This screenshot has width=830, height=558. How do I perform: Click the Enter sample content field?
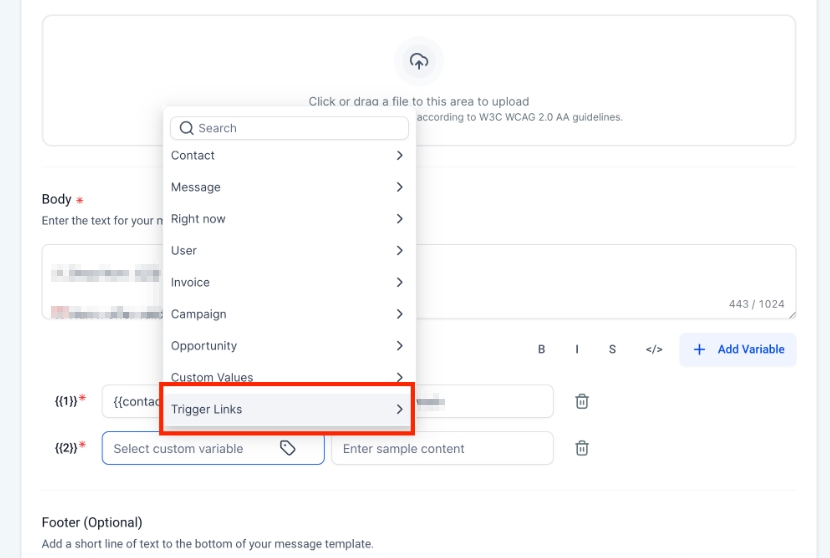point(441,448)
